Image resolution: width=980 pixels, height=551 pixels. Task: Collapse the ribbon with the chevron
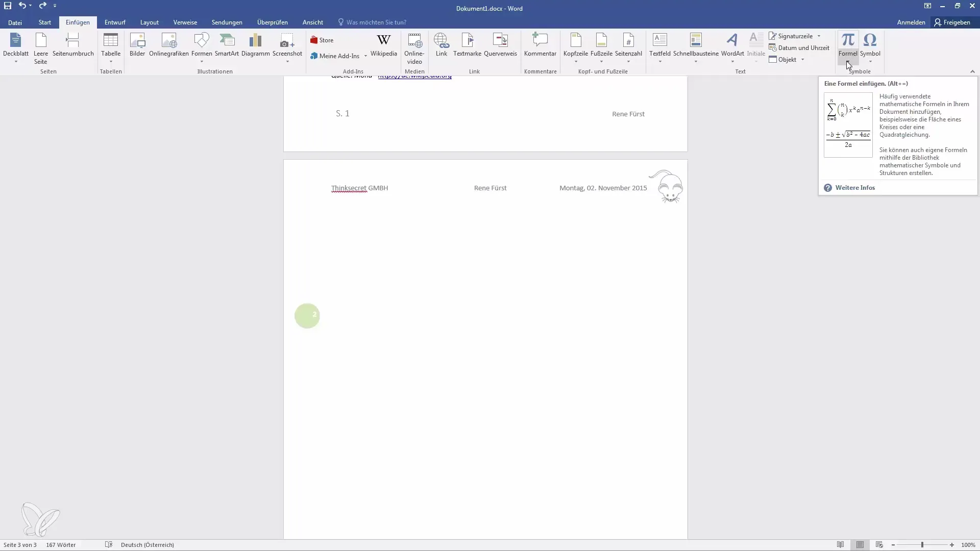(x=972, y=71)
